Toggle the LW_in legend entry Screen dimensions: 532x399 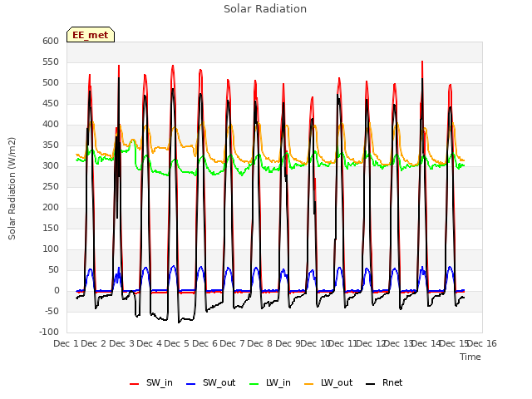pos(270,382)
